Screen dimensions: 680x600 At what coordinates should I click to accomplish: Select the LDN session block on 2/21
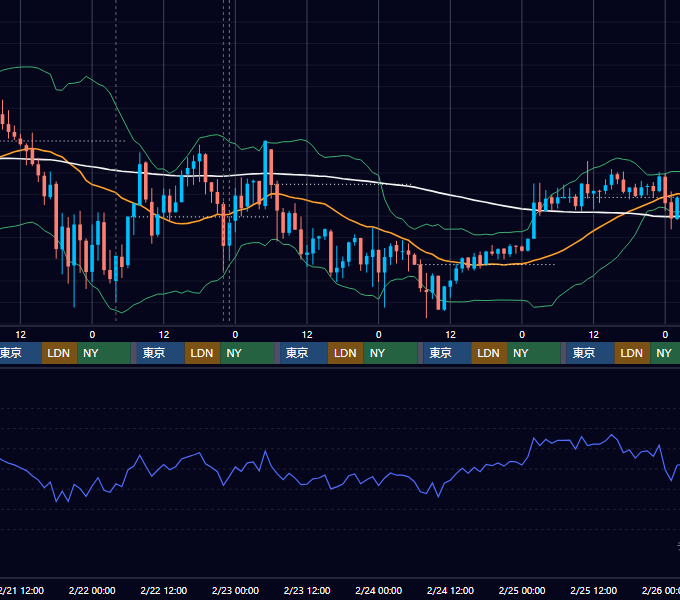pyautogui.click(x=59, y=353)
